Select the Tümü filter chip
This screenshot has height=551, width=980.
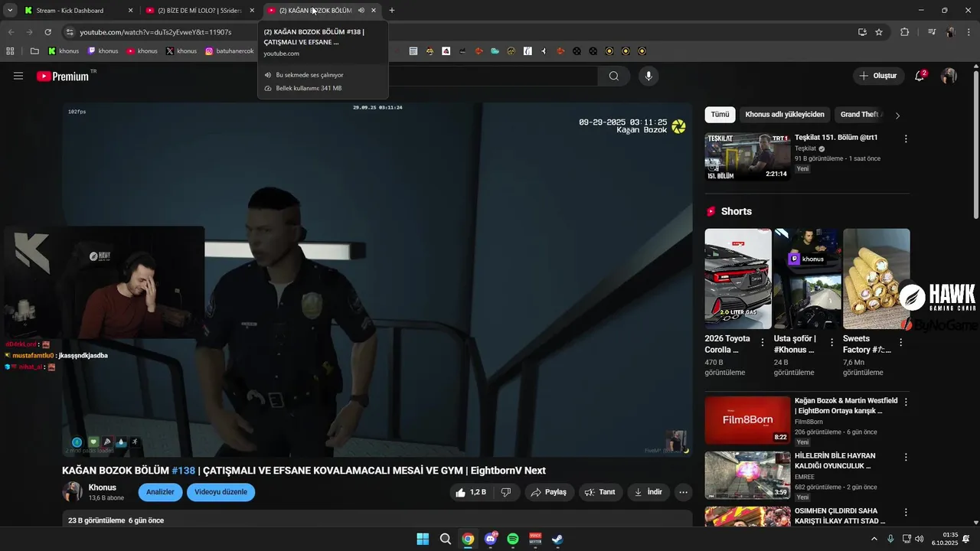click(720, 115)
